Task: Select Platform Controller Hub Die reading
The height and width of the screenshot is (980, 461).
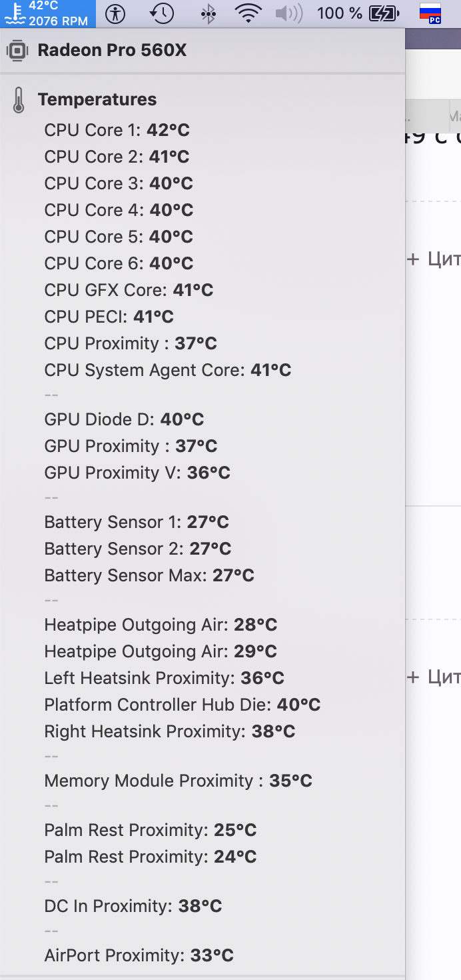Action: click(x=183, y=705)
